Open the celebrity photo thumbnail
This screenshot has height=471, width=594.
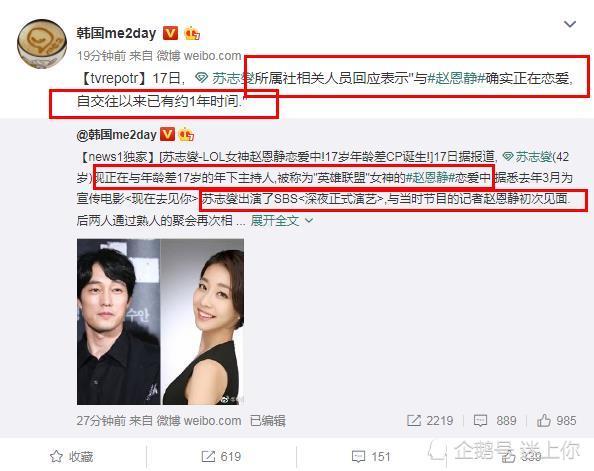[160, 321]
